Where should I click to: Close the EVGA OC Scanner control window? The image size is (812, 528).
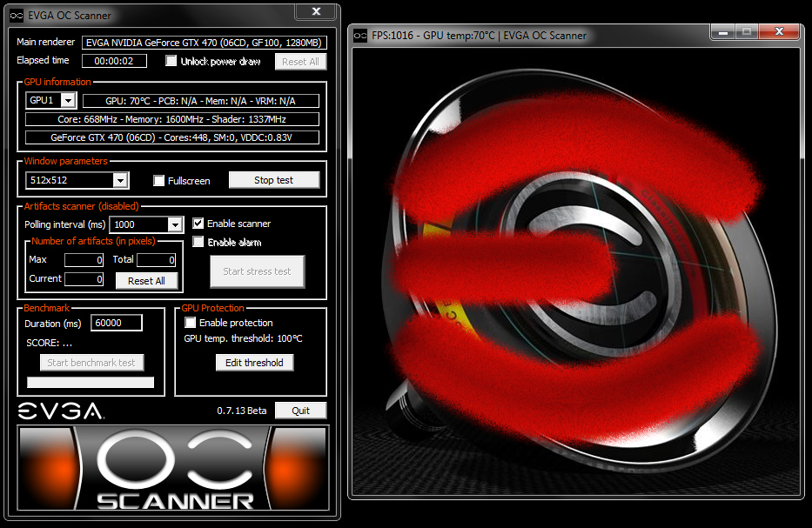tap(317, 11)
